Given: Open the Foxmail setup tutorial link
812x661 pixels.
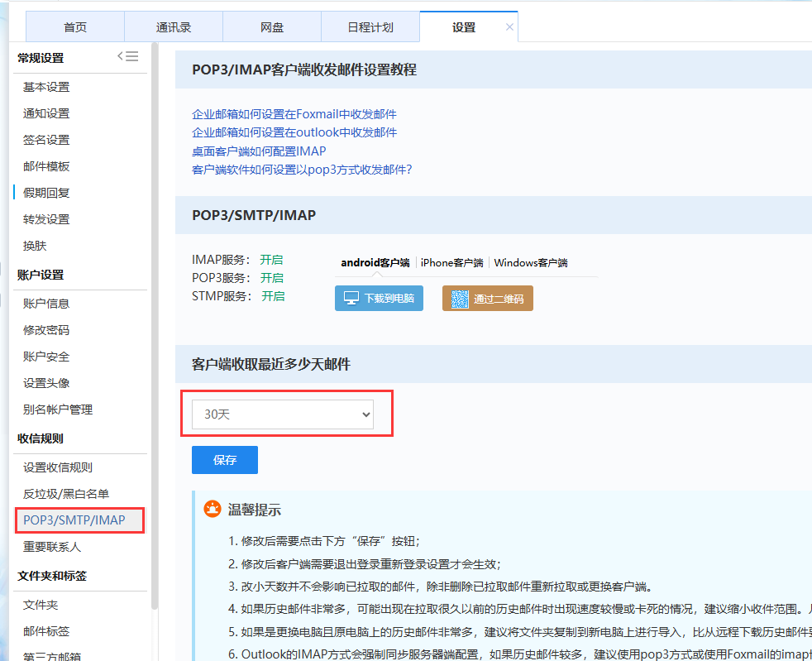Looking at the screenshot, I should [294, 114].
